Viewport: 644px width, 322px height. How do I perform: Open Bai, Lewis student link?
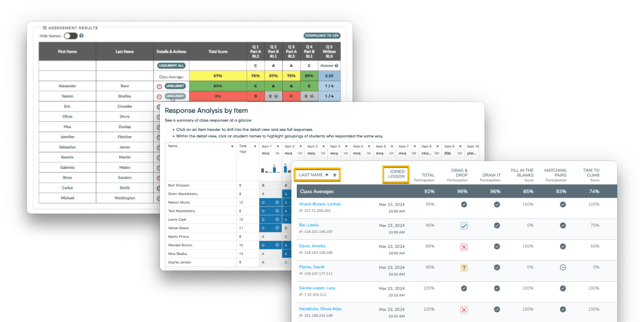(x=309, y=225)
